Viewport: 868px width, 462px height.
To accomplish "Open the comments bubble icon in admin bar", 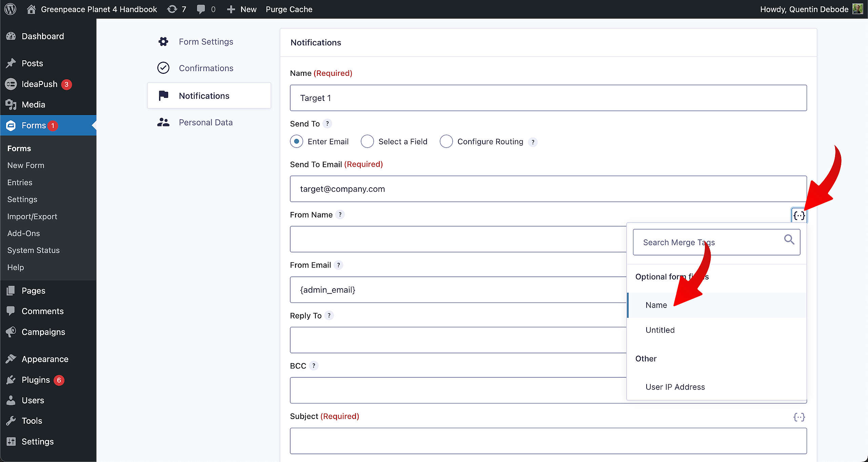I will tap(201, 9).
